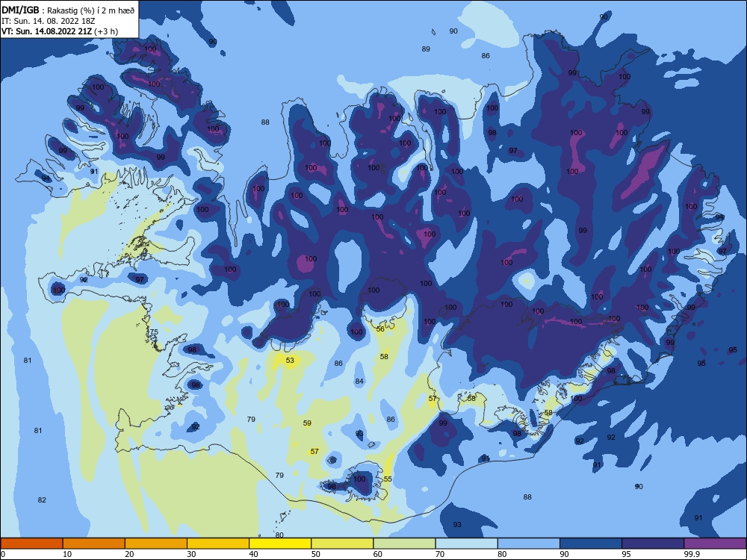747x560 pixels.
Task: Click the dark orange 0–10 legend swatch
Action: point(31,544)
